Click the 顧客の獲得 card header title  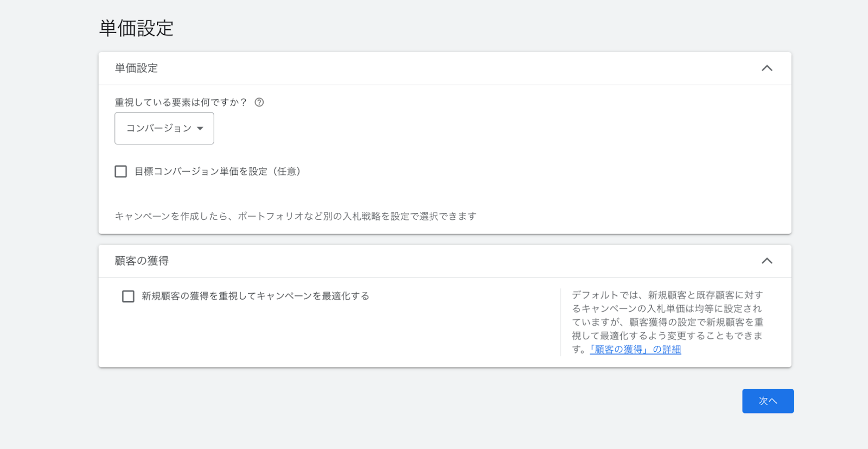click(x=142, y=261)
